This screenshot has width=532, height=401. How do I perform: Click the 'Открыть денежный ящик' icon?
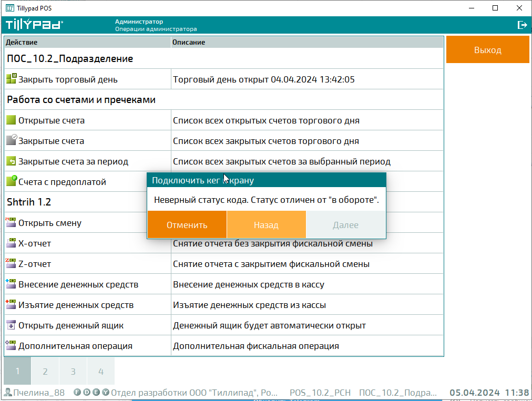pos(11,325)
